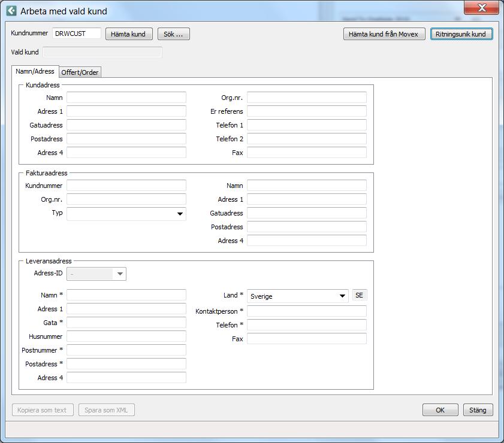504x443 pixels.
Task: Click the Postadress * field in Leveransadress
Action: point(126,364)
